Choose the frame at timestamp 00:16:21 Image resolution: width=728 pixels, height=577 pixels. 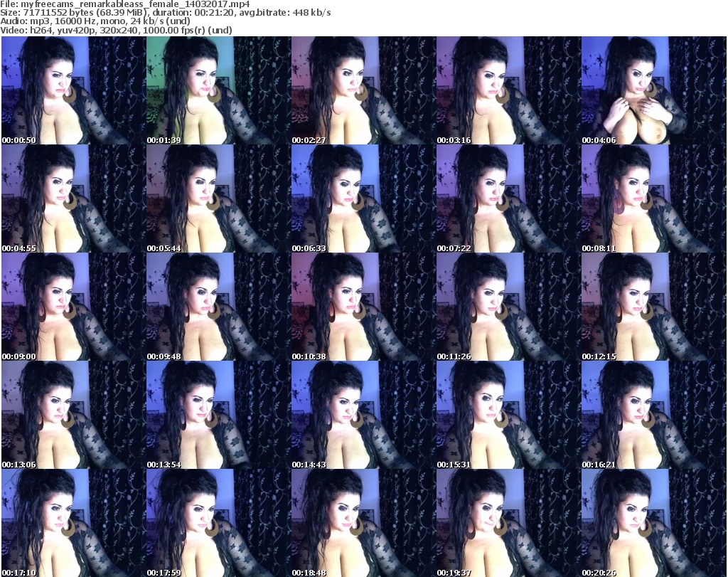[x=654, y=415]
